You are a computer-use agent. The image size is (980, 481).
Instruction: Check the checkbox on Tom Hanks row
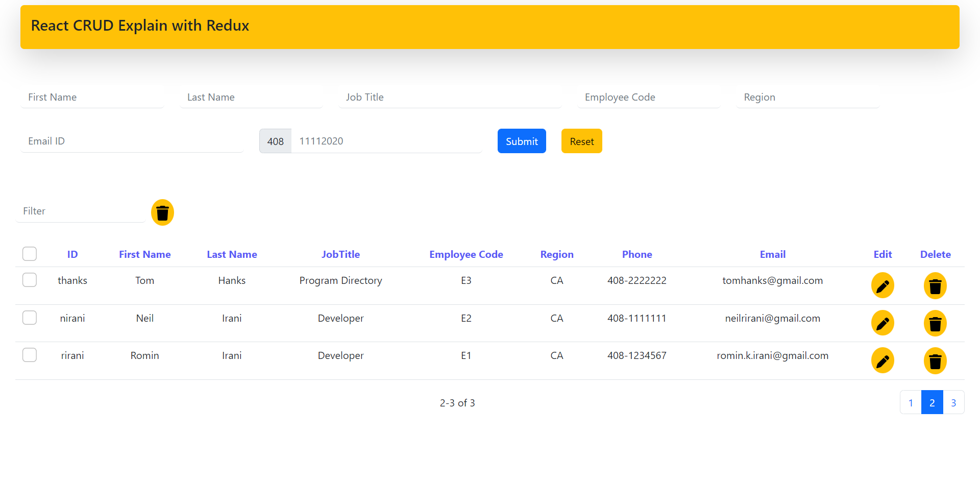[30, 280]
